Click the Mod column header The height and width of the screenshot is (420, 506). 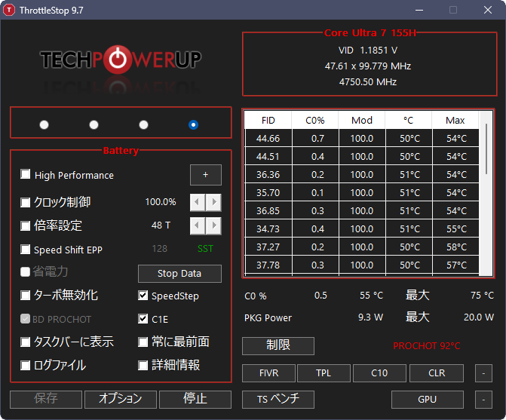pos(362,121)
